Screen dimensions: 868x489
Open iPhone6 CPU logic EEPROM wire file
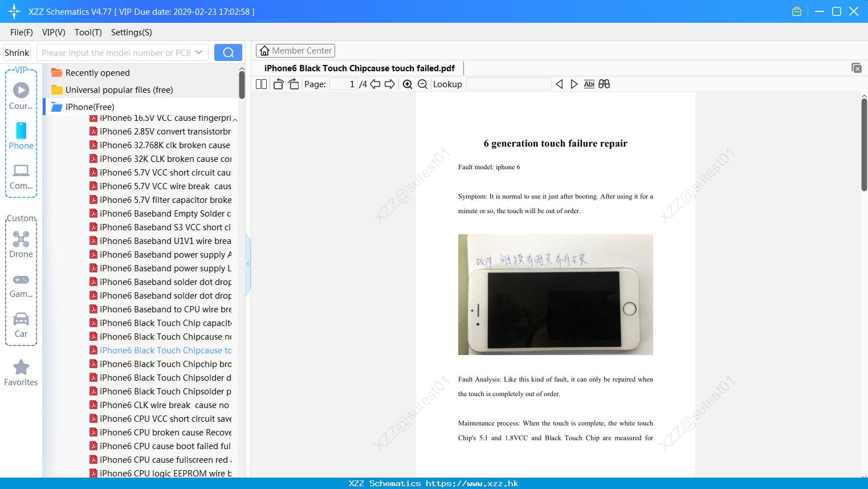click(x=161, y=473)
